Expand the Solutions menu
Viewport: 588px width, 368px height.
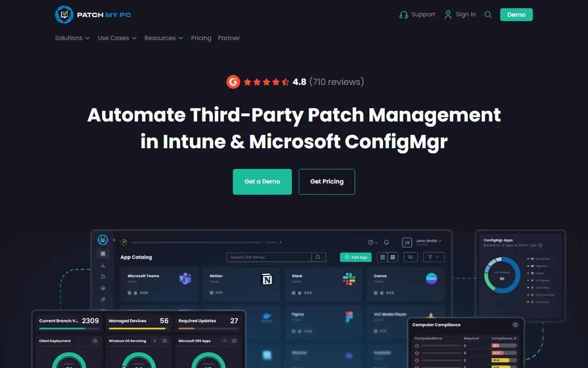click(72, 38)
